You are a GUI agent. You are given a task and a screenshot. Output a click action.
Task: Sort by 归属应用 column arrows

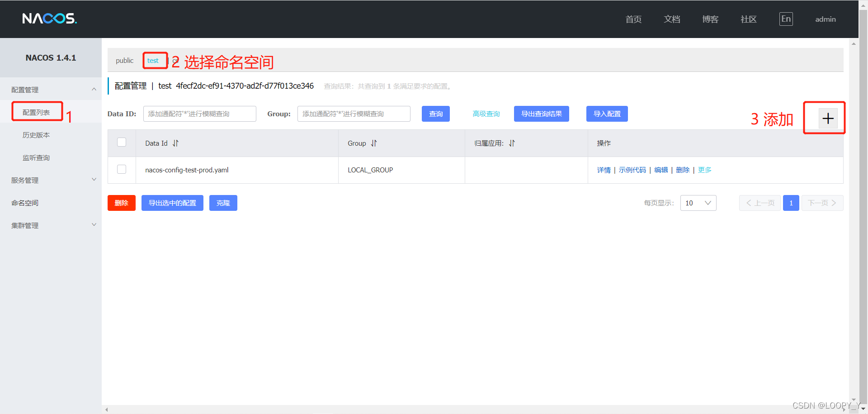point(512,143)
